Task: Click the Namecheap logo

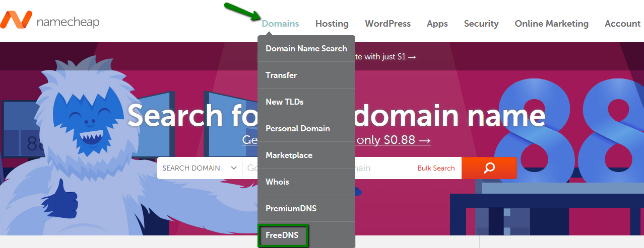Action: 50,21
